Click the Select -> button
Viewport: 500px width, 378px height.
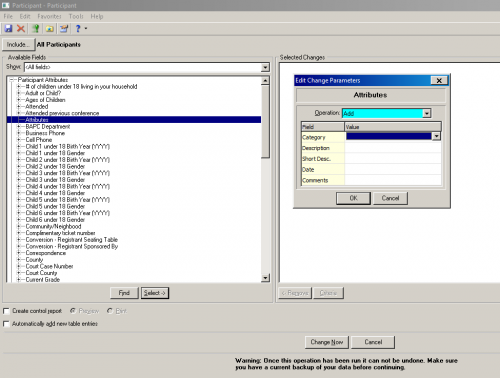155,293
